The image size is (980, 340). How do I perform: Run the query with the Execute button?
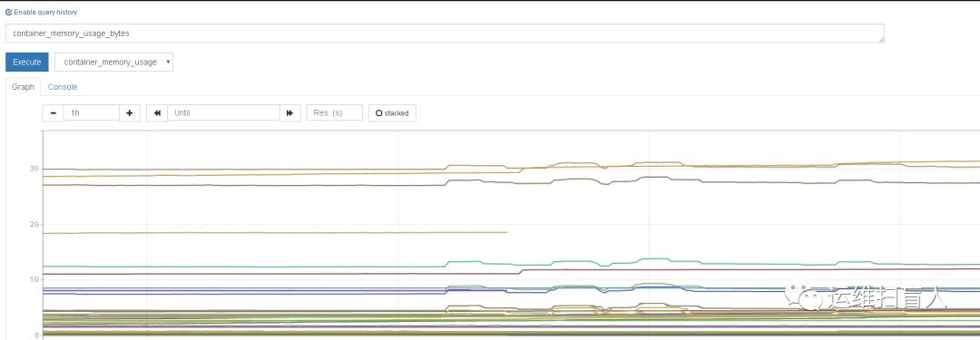[27, 62]
